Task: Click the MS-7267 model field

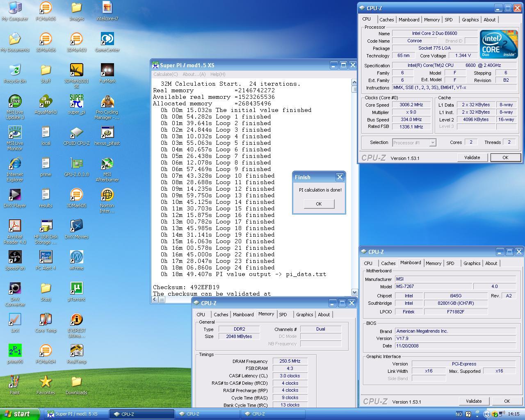Action: [x=433, y=286]
